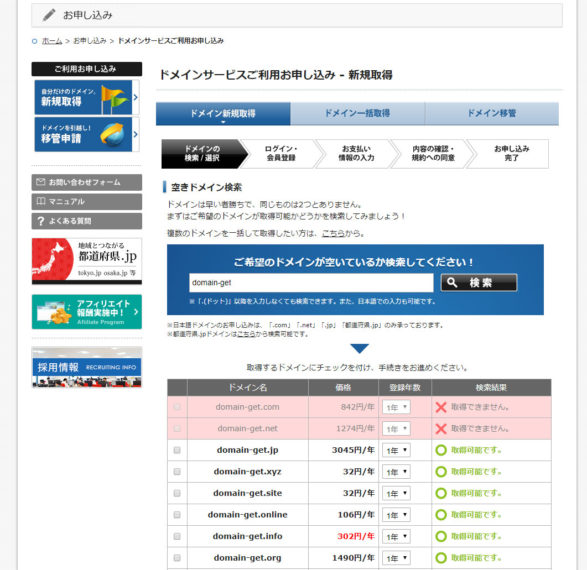
Task: Click the pencil icon beside お申し込み
Action: point(49,15)
